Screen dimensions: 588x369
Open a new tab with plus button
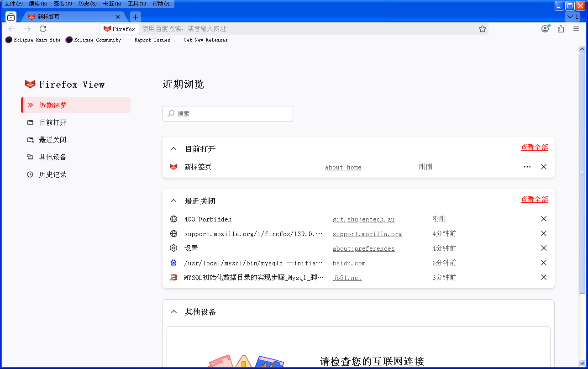pyautogui.click(x=135, y=17)
